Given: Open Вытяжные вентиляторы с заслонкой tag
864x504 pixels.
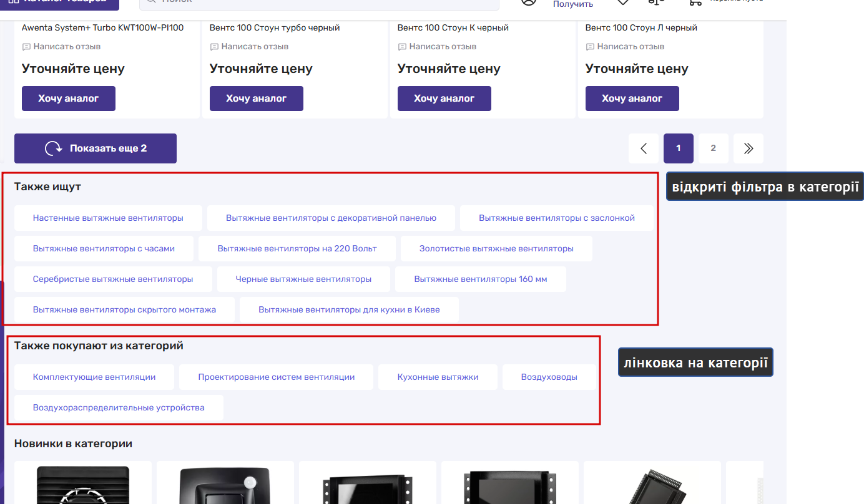Looking at the screenshot, I should coord(557,218).
